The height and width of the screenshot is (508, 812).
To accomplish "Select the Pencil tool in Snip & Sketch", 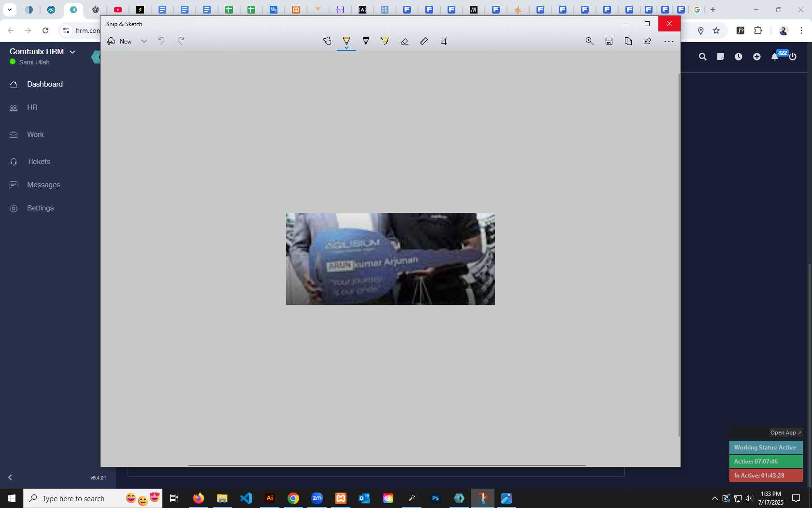I will 366,41.
